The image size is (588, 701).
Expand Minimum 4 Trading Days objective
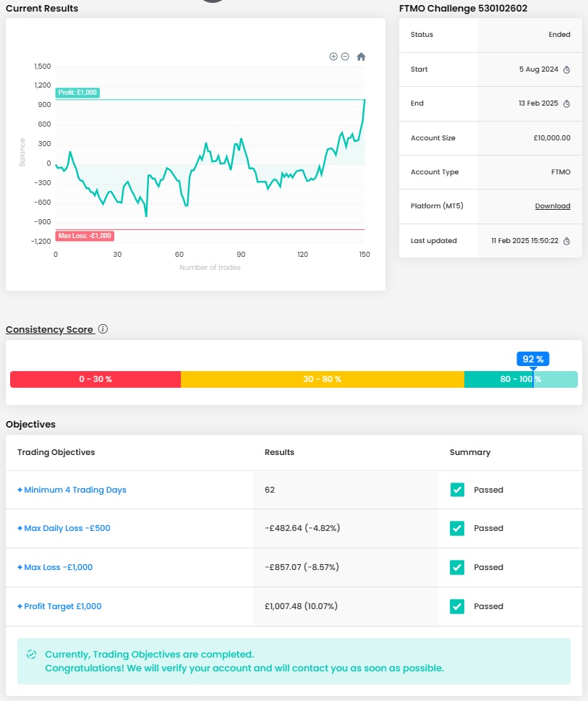[72, 490]
